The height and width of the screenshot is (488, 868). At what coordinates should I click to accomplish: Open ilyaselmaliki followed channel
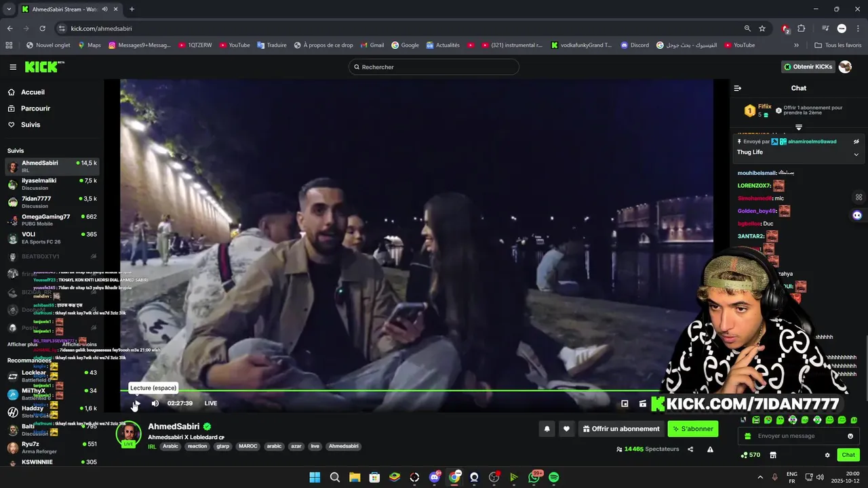(x=52, y=184)
